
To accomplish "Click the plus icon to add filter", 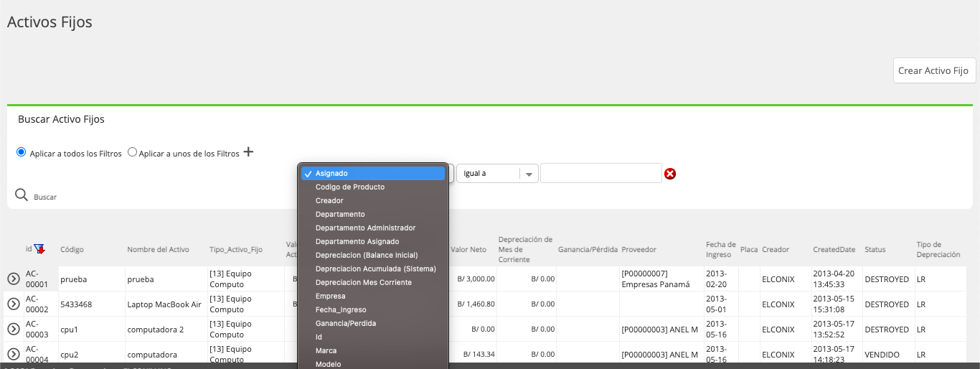I will pos(248,152).
